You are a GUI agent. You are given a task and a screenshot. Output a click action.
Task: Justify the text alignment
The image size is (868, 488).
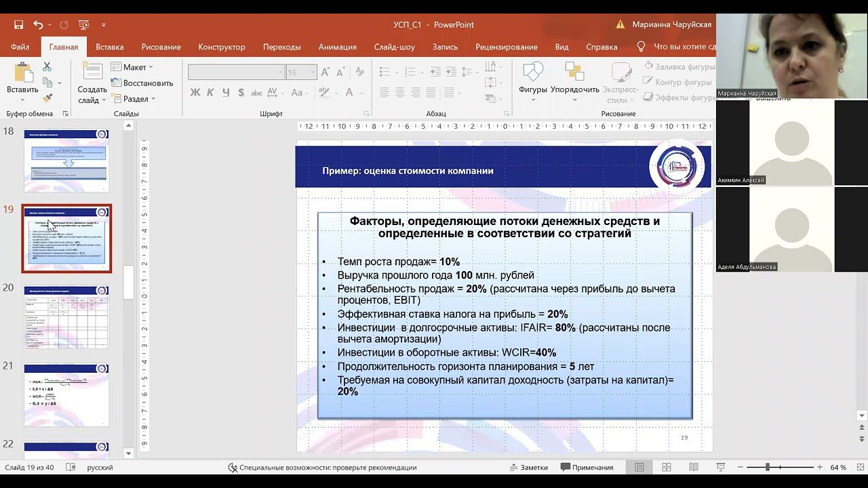pyautogui.click(x=429, y=92)
